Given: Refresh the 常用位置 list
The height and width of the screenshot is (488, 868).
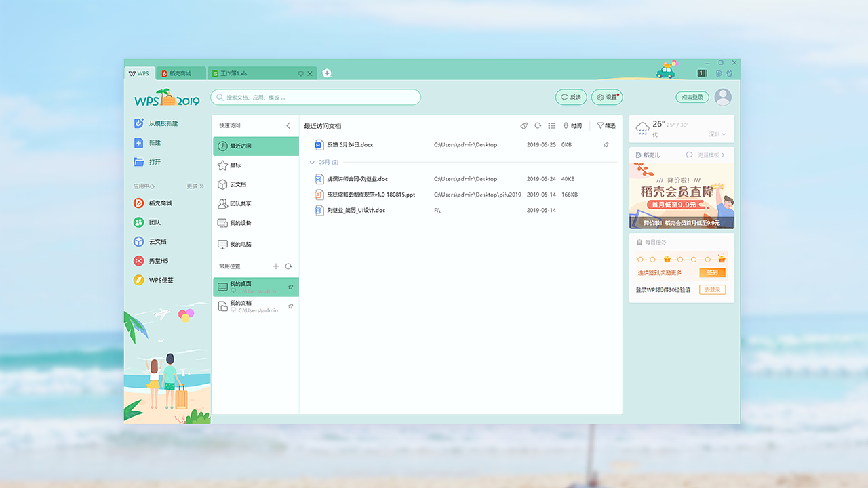Looking at the screenshot, I should tap(288, 266).
